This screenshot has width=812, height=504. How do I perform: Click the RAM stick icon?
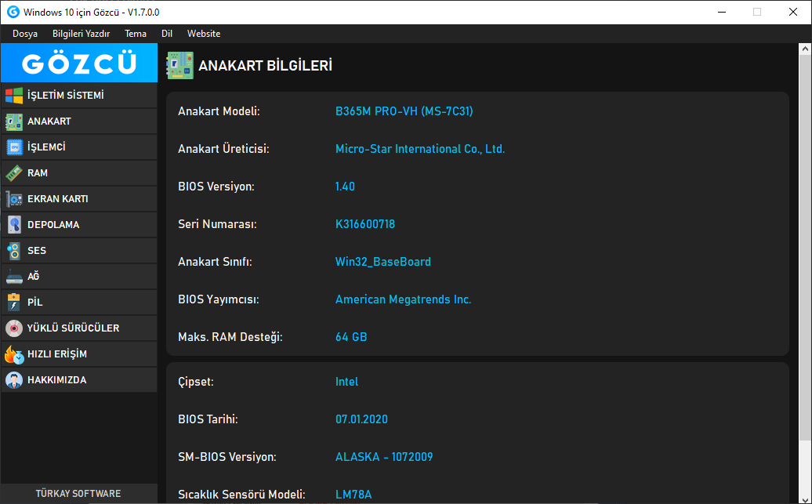tap(14, 173)
